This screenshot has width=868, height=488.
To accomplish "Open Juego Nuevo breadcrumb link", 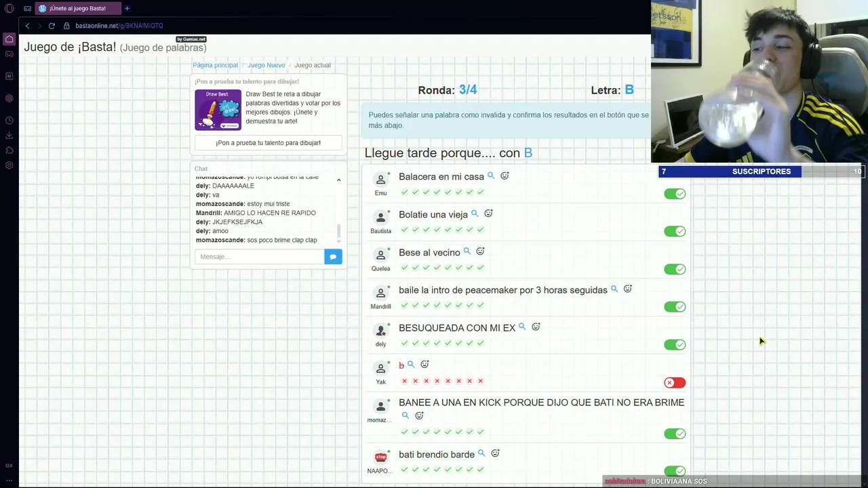I will [266, 65].
